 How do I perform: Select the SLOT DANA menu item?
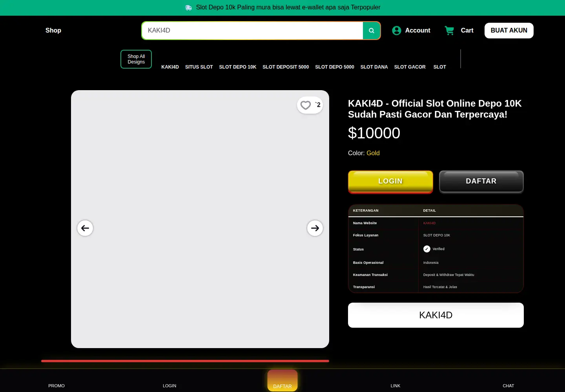[374, 67]
